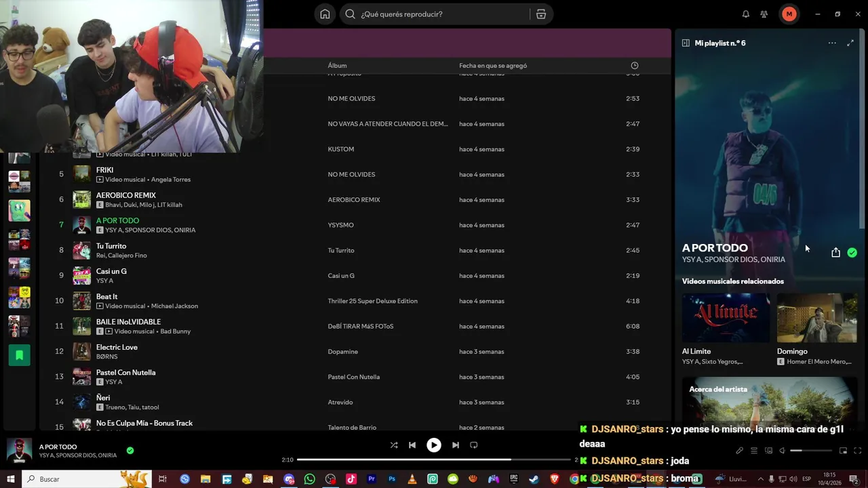
Task: Toggle shuffle playback
Action: click(394, 445)
